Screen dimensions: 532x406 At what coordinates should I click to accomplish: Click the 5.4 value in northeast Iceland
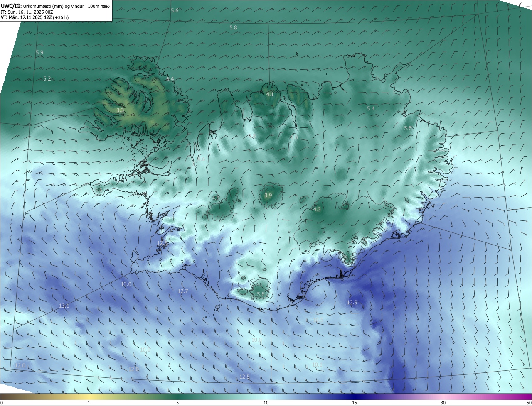click(x=371, y=108)
